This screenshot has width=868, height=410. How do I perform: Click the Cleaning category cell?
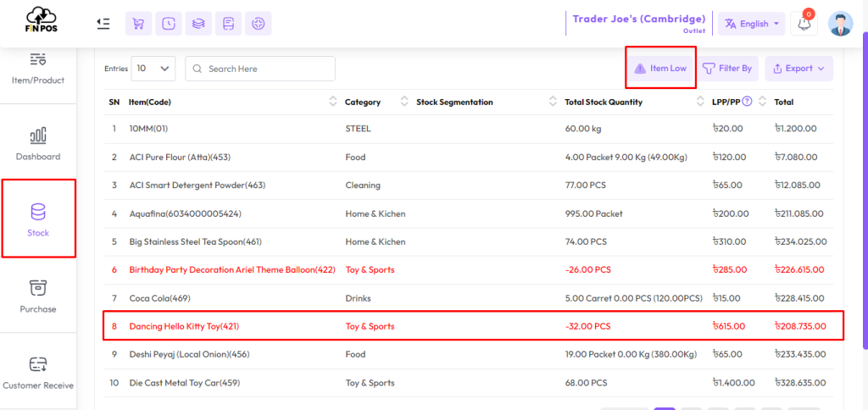pos(363,186)
